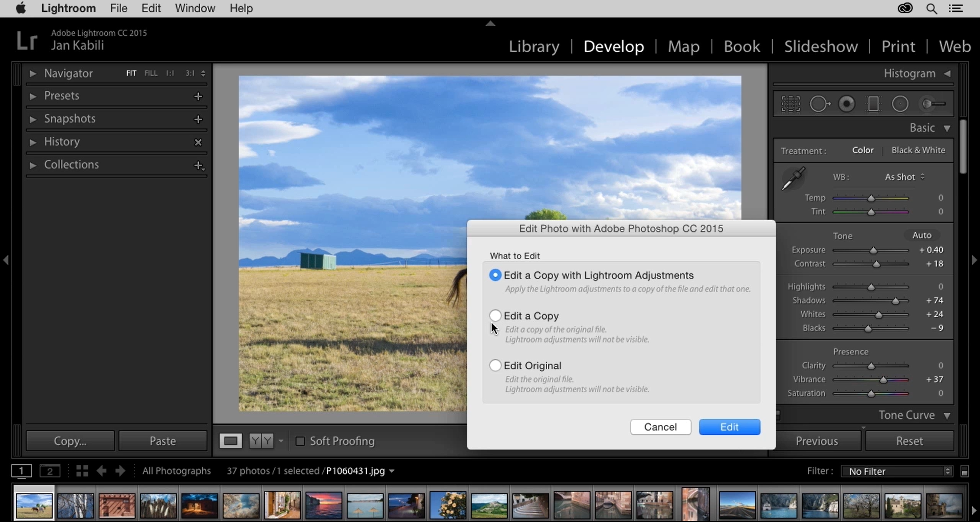980x522 pixels.
Task: Expand the Navigator panel
Action: (x=33, y=74)
